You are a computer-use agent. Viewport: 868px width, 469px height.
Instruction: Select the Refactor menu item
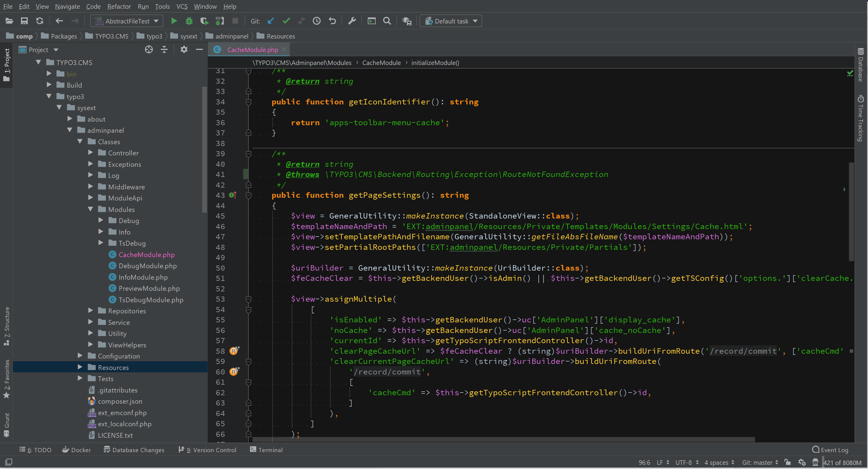pos(119,6)
